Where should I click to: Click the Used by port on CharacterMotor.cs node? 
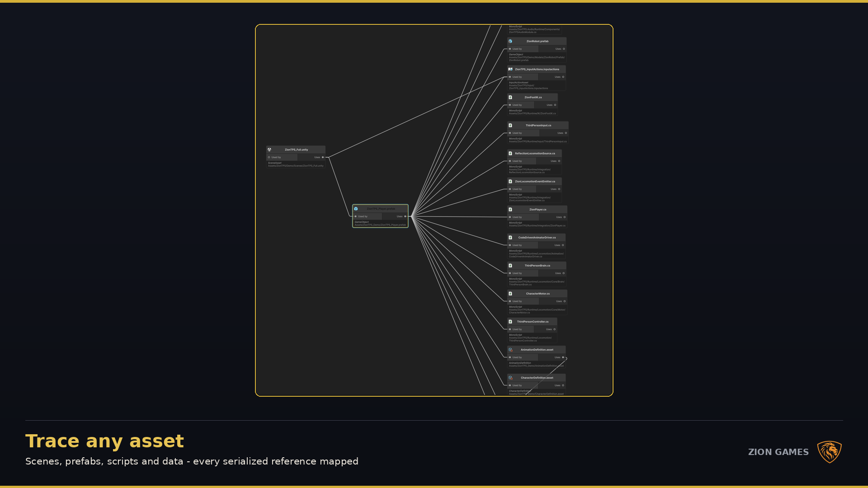[x=510, y=301]
